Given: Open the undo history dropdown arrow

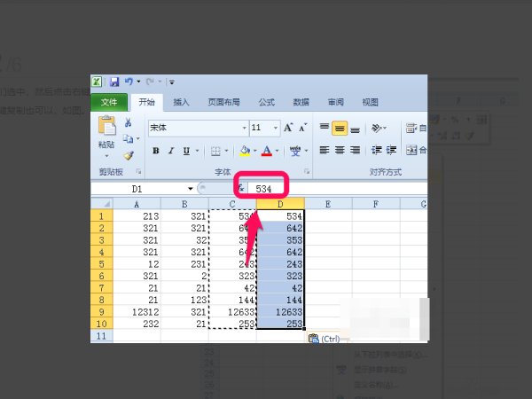Looking at the screenshot, I should point(138,82).
